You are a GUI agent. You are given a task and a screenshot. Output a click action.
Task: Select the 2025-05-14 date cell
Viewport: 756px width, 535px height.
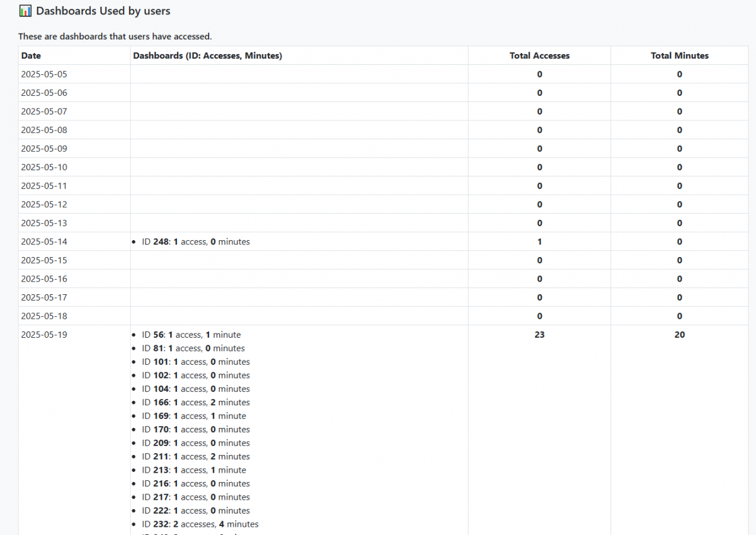44,241
